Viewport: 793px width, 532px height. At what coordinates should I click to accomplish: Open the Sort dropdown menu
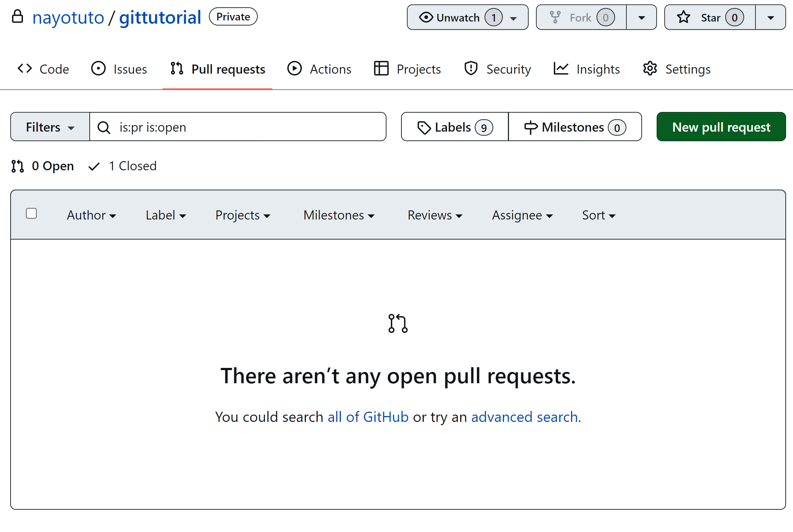598,215
